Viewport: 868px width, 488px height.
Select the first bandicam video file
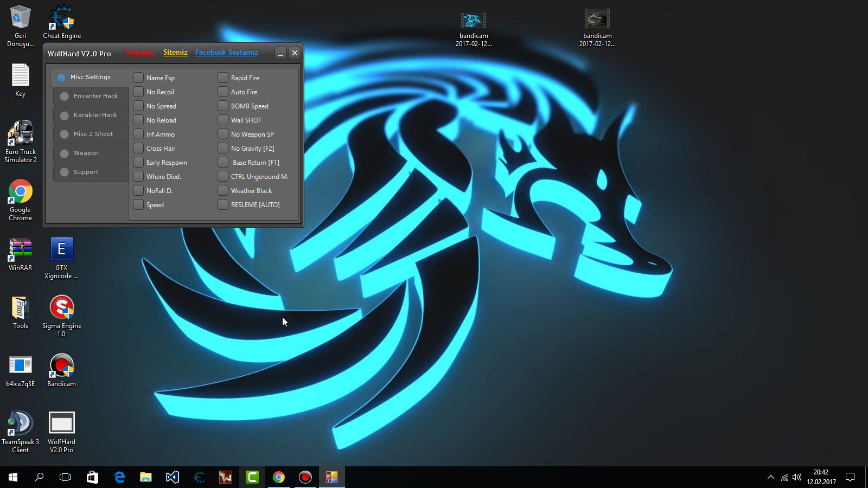pyautogui.click(x=474, y=29)
